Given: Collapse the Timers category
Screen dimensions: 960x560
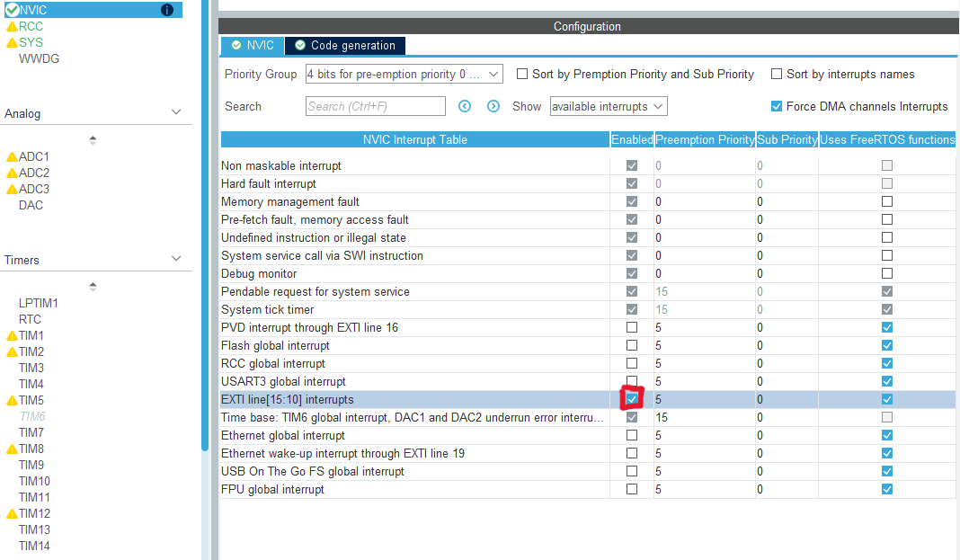Looking at the screenshot, I should (x=176, y=259).
